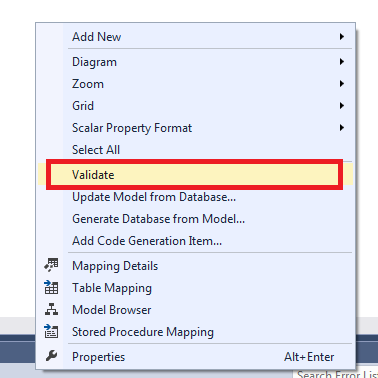Pick Add Code Generation Item

[x=147, y=241]
